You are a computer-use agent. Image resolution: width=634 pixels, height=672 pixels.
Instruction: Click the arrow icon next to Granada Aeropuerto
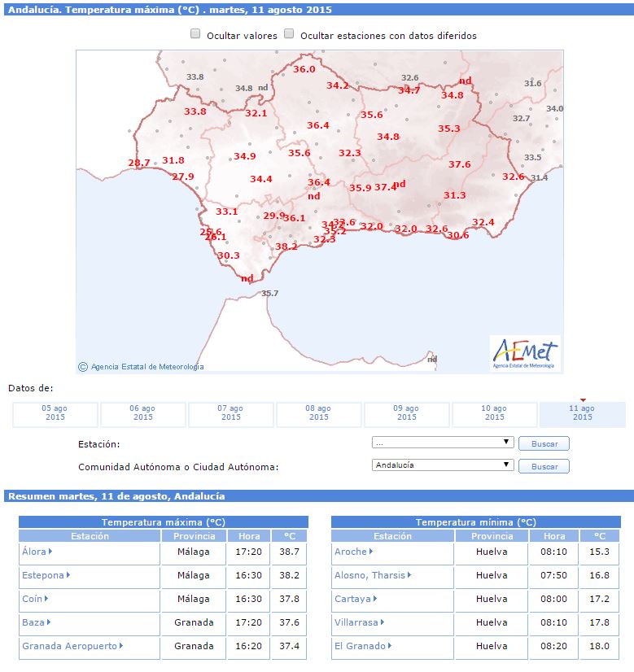tap(121, 647)
